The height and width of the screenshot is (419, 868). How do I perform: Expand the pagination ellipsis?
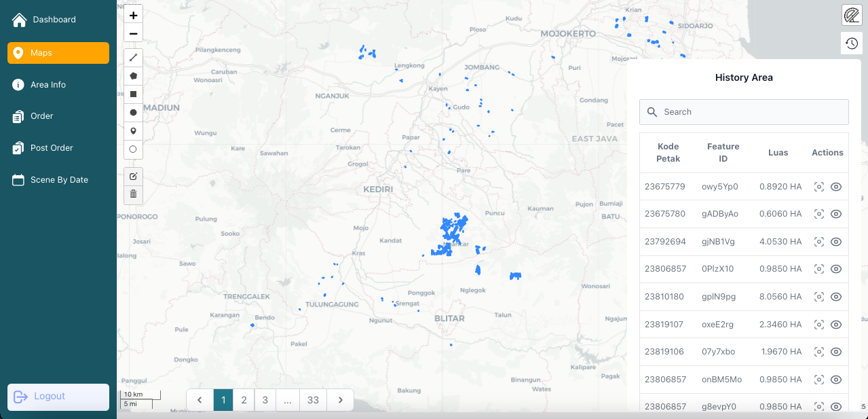point(288,400)
